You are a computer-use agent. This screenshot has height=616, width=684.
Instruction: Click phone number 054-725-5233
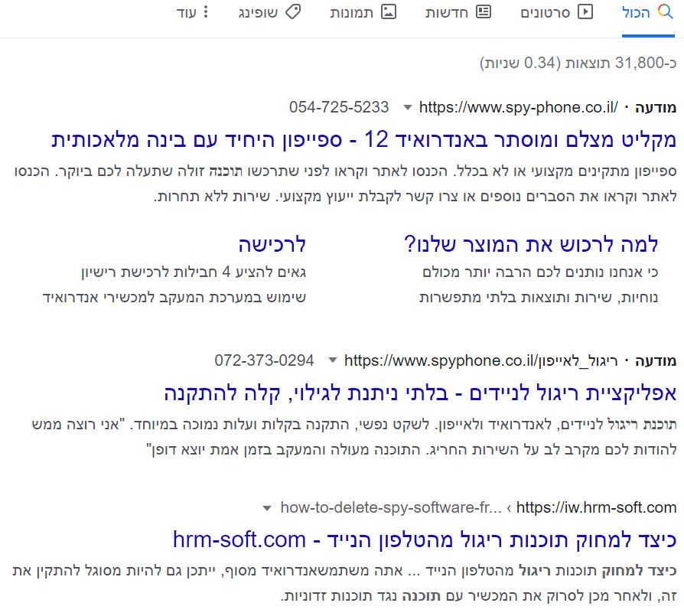(339, 107)
